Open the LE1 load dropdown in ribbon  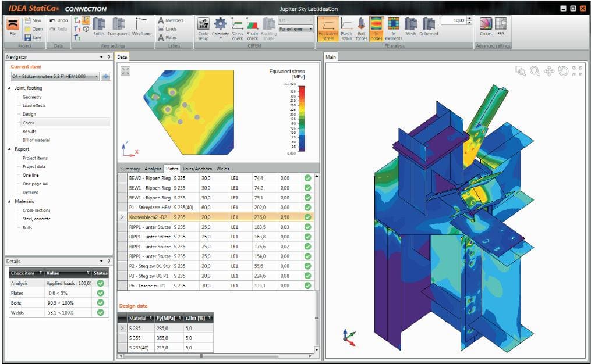click(296, 20)
